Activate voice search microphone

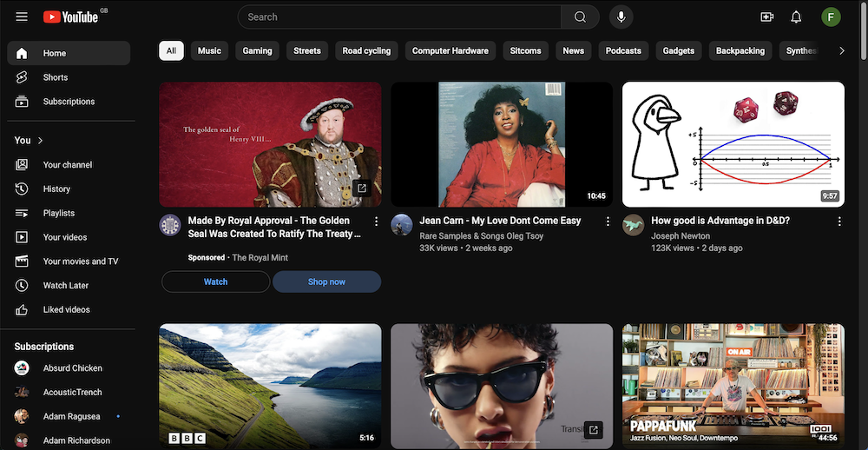[x=621, y=17]
